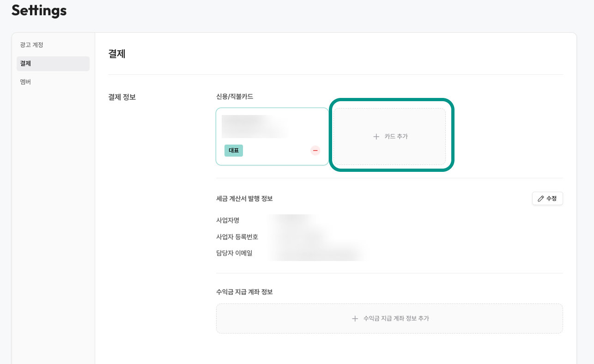Click the 수익금 지급 계좌 정보 heading
The height and width of the screenshot is (364, 594).
(244, 292)
